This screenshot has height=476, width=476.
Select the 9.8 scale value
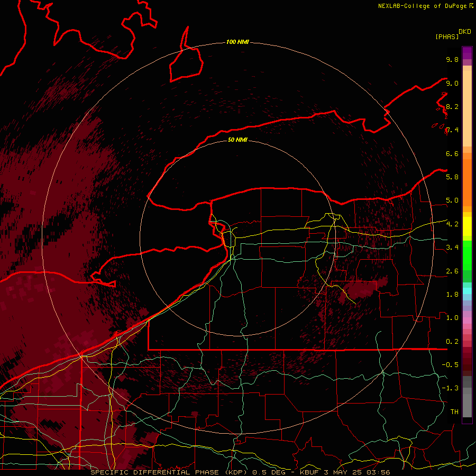coord(452,59)
